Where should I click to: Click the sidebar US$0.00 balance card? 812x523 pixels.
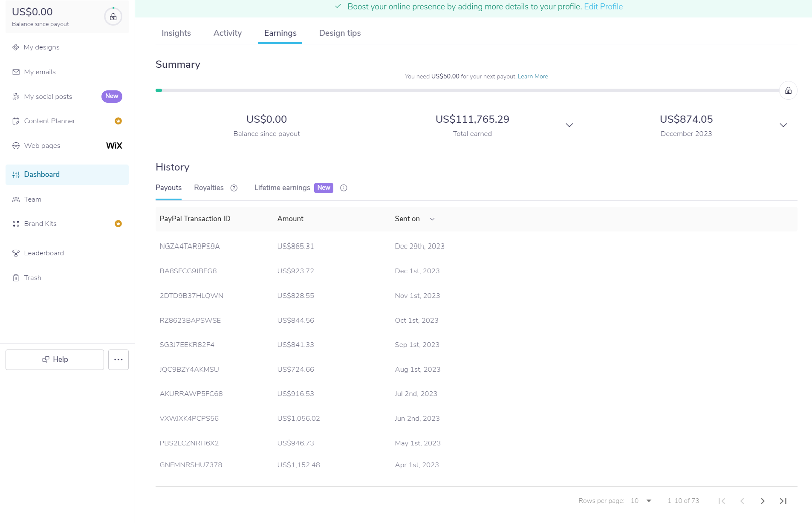pos(67,17)
